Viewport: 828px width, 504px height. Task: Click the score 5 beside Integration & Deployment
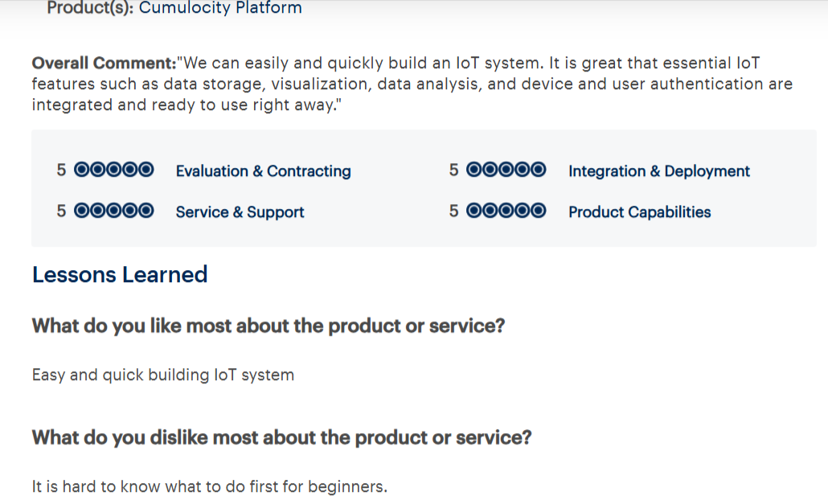453,170
